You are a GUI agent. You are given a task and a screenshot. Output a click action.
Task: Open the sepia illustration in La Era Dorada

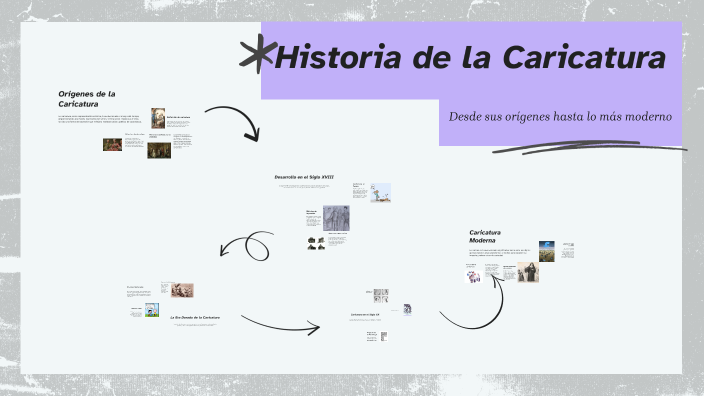[x=182, y=290]
